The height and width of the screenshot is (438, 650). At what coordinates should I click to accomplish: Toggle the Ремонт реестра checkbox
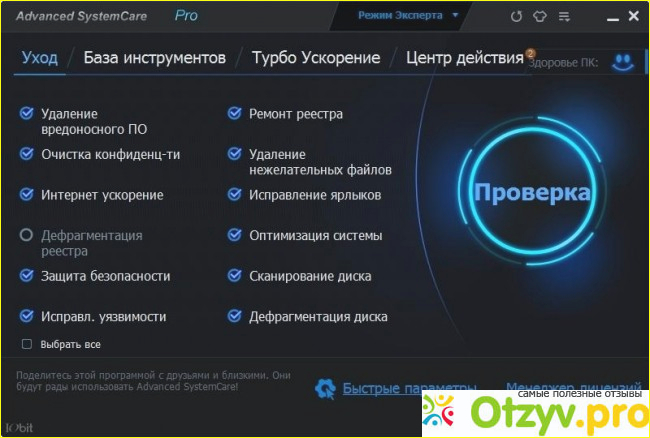tap(235, 114)
